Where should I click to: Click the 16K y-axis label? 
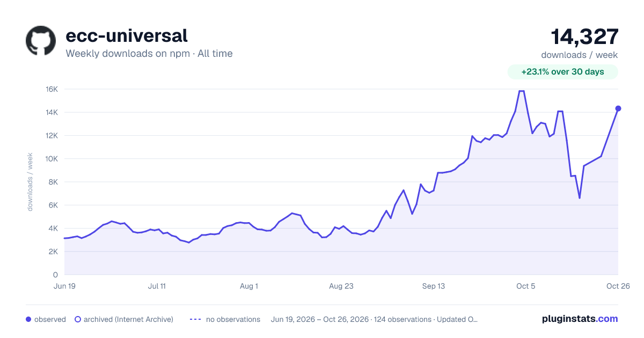(x=52, y=89)
